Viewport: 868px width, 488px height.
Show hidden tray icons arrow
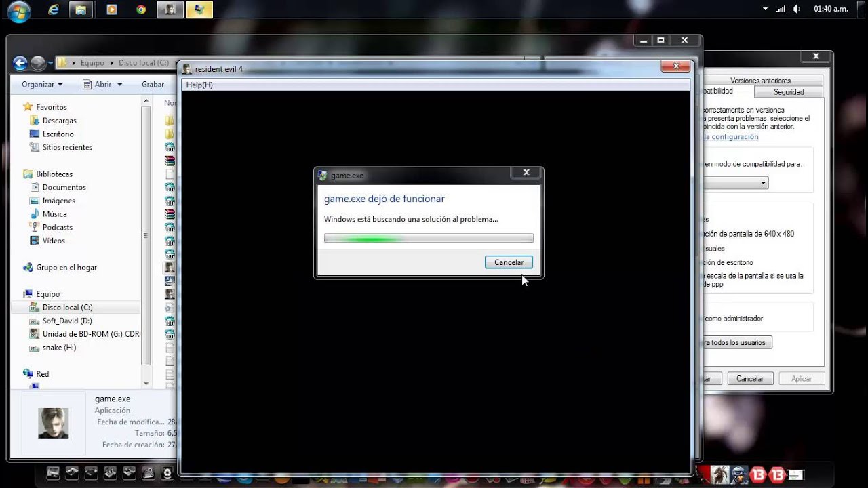[765, 9]
